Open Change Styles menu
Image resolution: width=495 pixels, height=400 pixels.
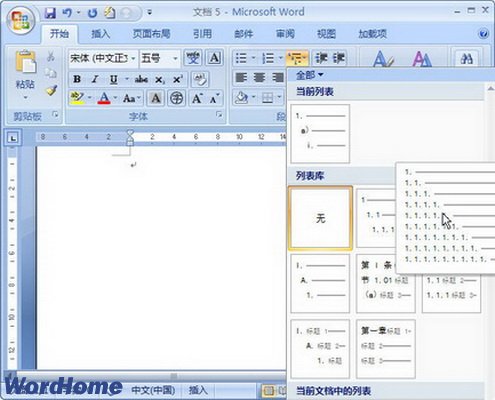pos(422,59)
